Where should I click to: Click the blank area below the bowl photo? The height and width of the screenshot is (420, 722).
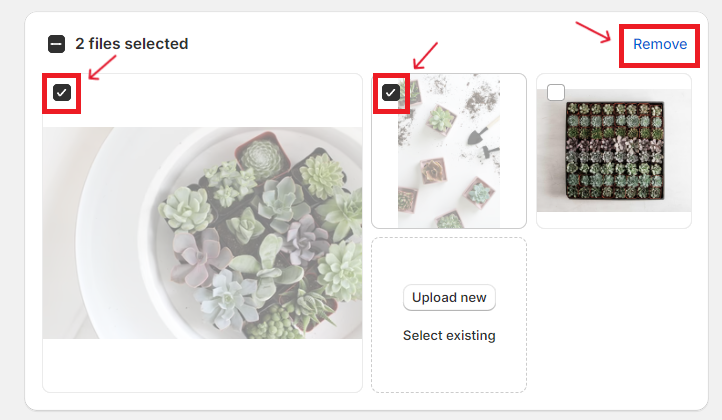point(202,366)
